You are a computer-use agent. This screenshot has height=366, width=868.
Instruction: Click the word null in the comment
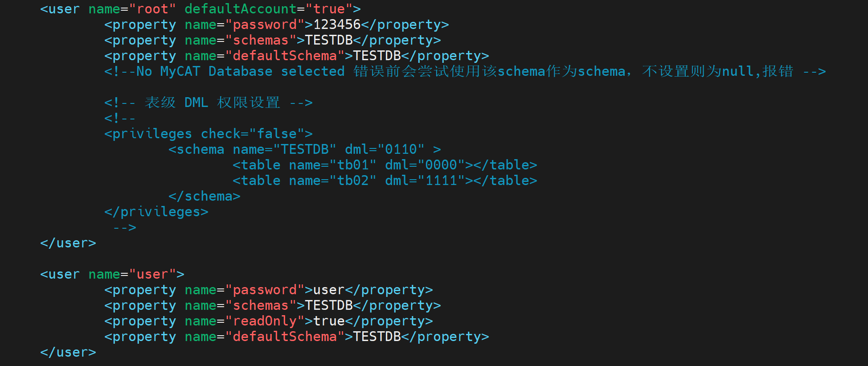coord(737,71)
